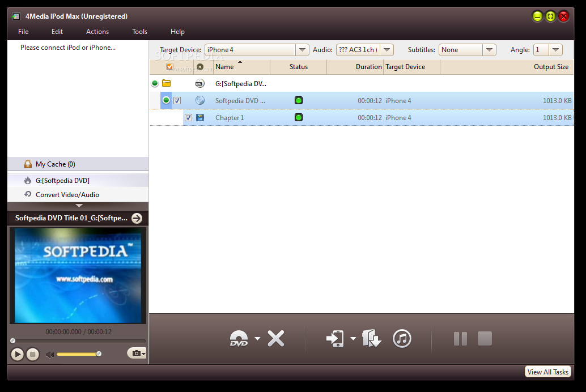Image resolution: width=586 pixels, height=392 pixels.
Task: Open the Target Device dropdown
Action: coord(303,50)
